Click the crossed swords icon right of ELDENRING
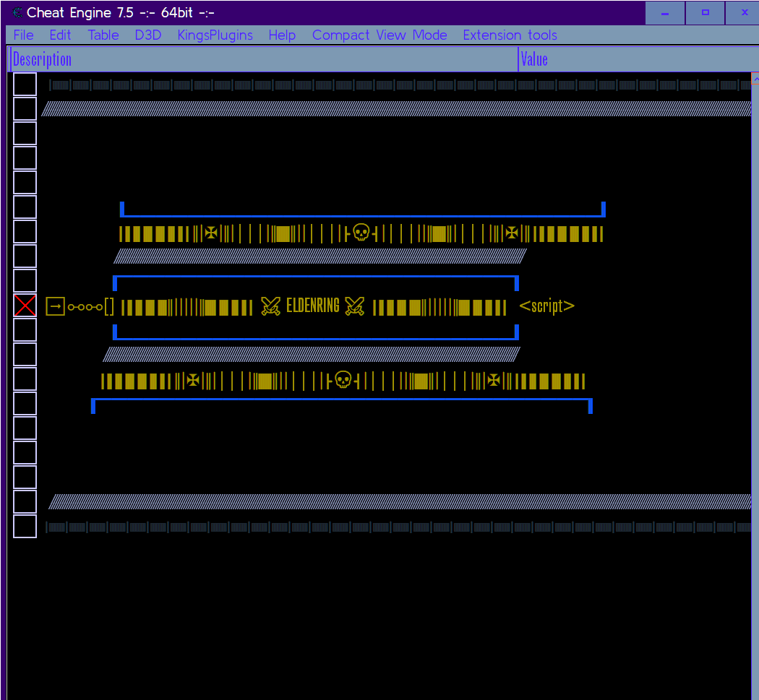The image size is (759, 700). click(354, 306)
